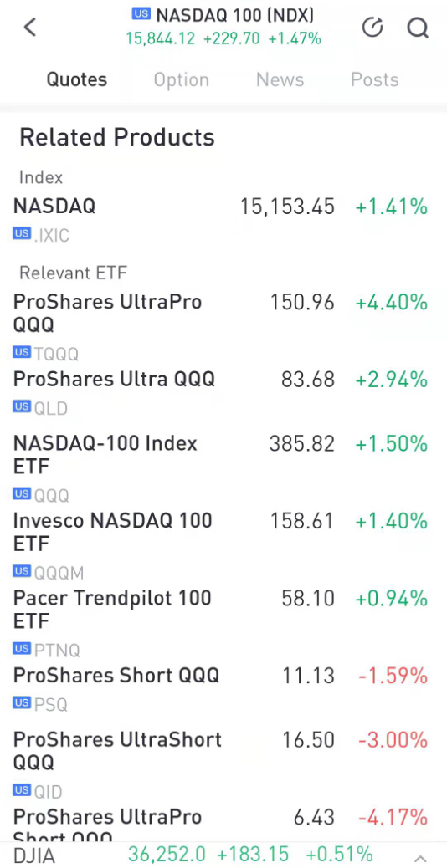Open ProShares UltraPro QQQ quote

(x=223, y=327)
